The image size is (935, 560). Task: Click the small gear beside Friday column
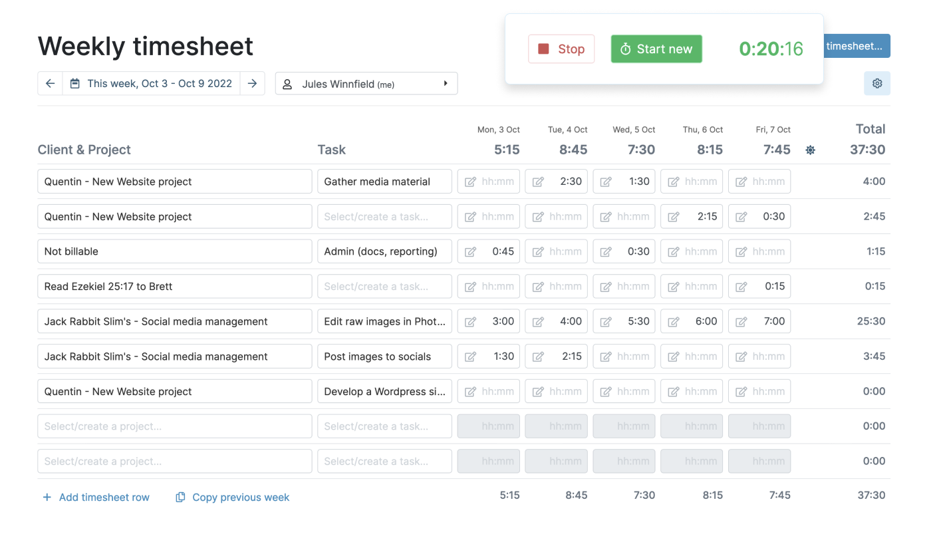(810, 150)
